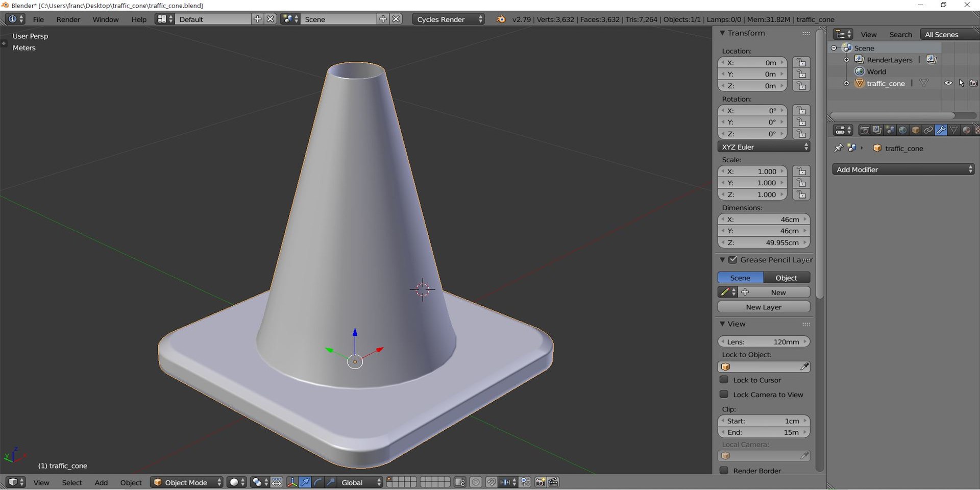Toggle the 3D manipulator axes icon
This screenshot has height=490, width=980.
coord(292,482)
